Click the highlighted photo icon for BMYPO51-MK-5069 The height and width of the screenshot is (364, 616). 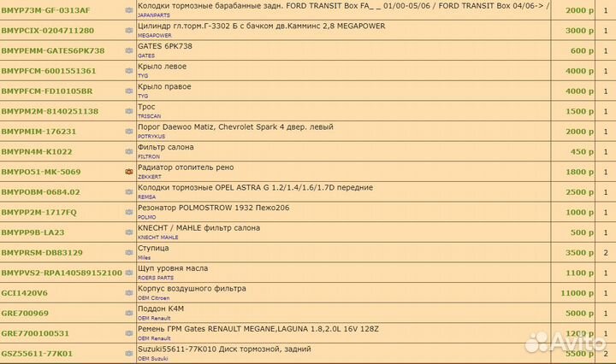(129, 172)
